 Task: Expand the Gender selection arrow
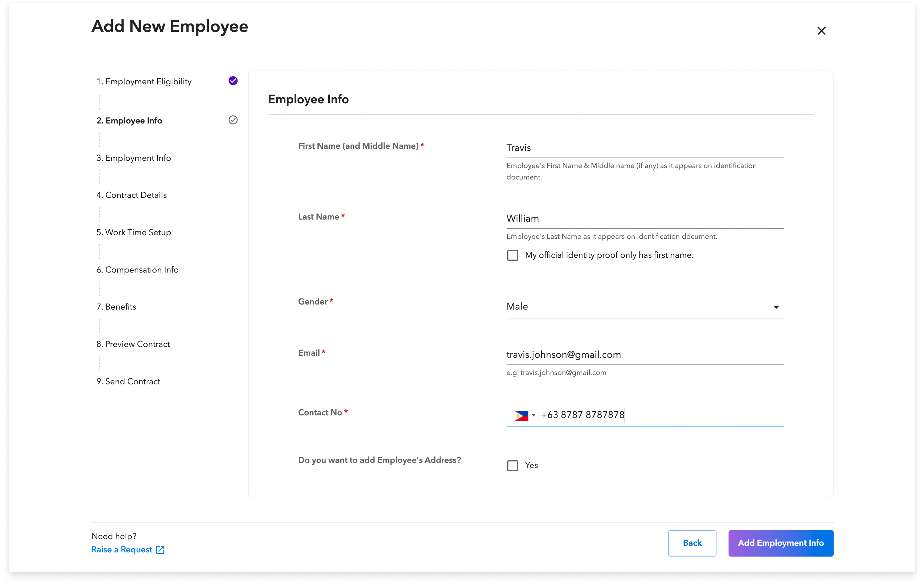pyautogui.click(x=776, y=307)
